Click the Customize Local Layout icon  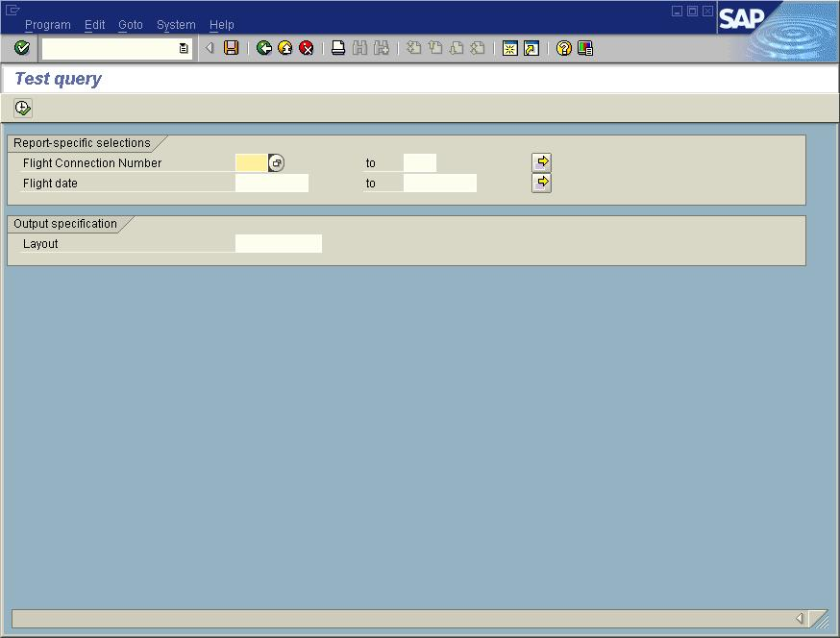point(585,48)
